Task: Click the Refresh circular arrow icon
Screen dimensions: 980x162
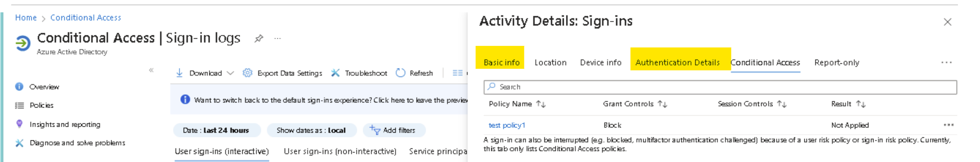Action: click(400, 73)
